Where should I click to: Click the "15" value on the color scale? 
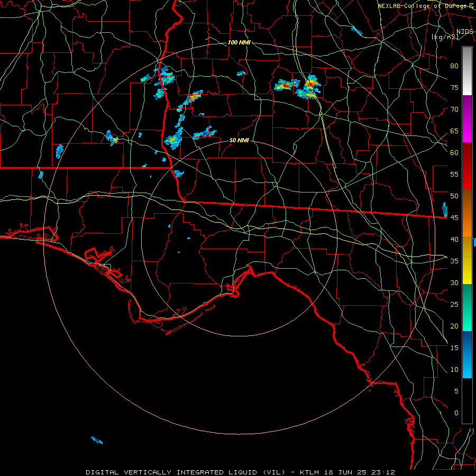[x=454, y=348]
